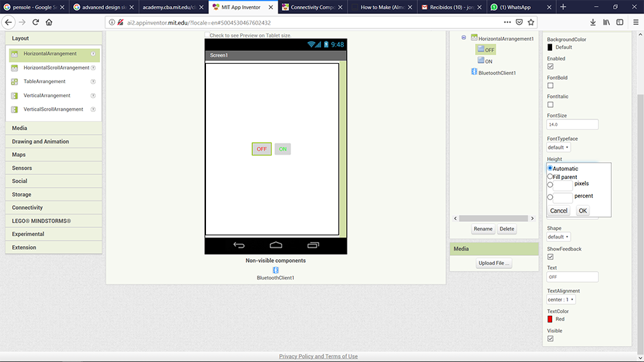The height and width of the screenshot is (362, 644).
Task: Collapse the HorizontalArrangement1 tree node
Action: (x=464, y=38)
